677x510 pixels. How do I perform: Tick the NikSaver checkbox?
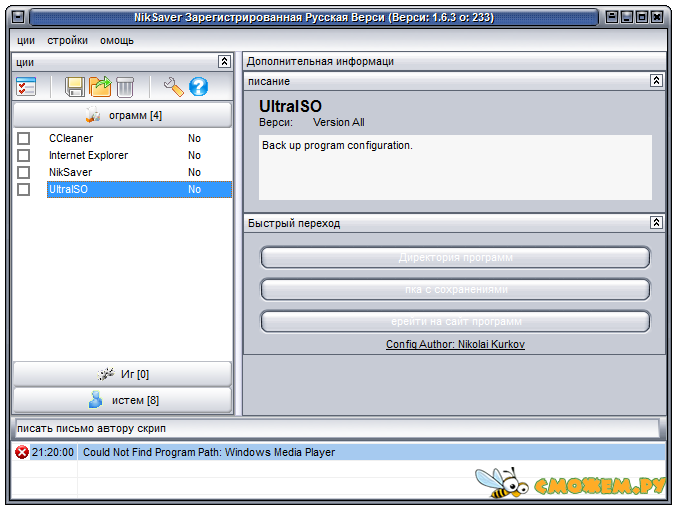(x=23, y=172)
